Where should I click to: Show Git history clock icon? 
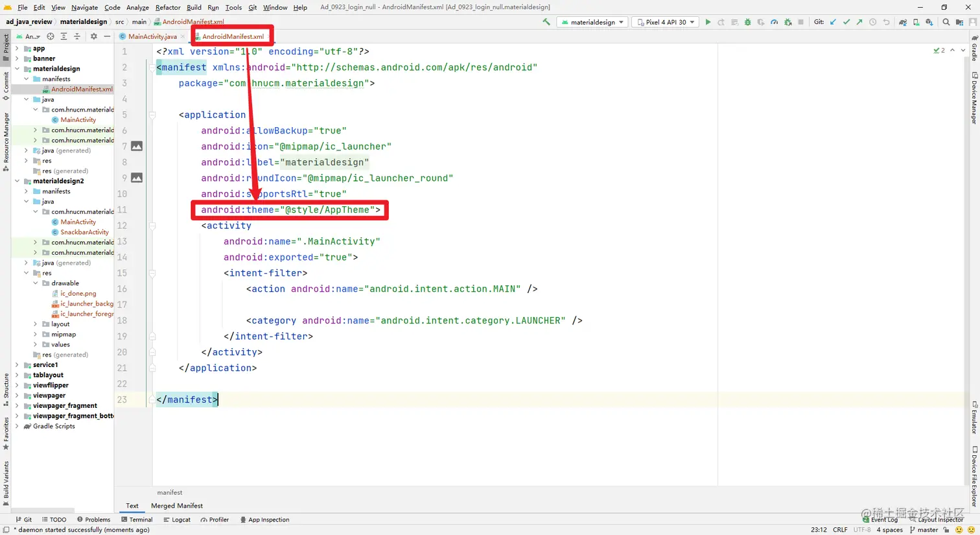[x=873, y=22]
